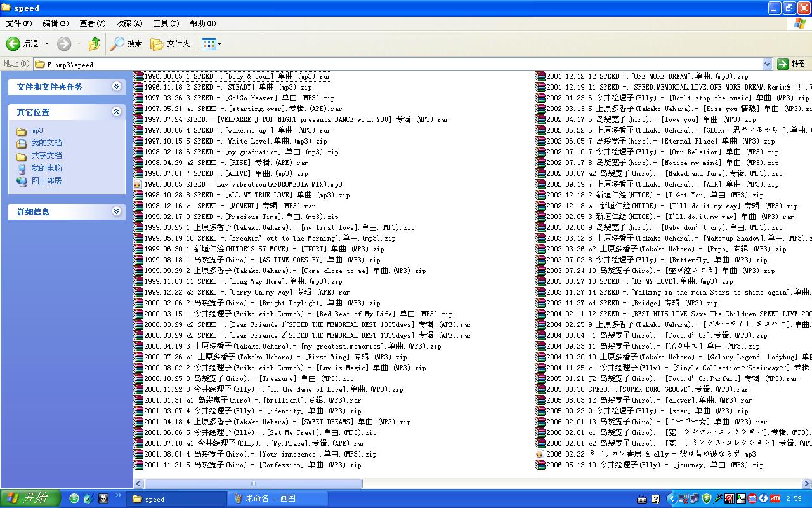Select archive icon of [ONE MORE DREAM] file
The height and width of the screenshot is (508, 812).
[x=540, y=76]
